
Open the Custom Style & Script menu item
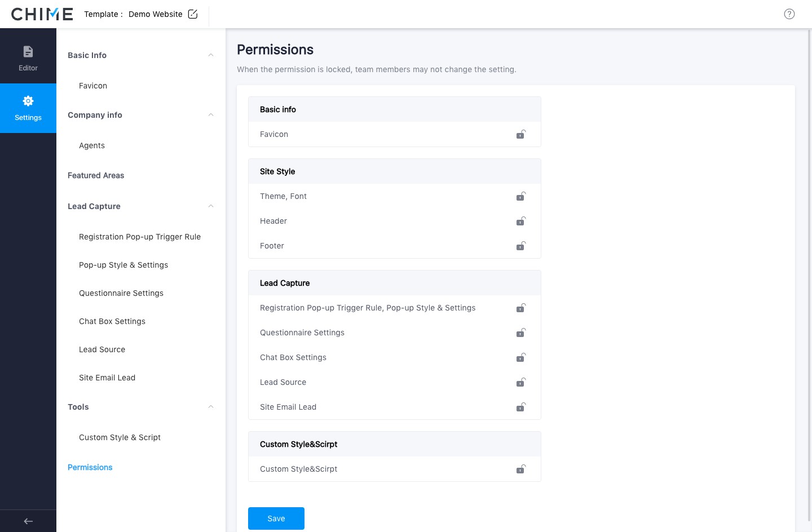tap(120, 437)
